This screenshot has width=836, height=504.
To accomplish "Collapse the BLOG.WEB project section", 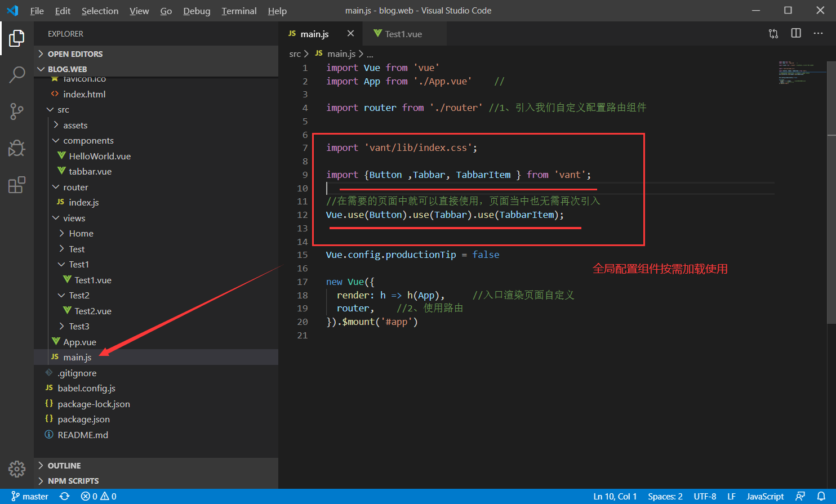I will (156, 69).
